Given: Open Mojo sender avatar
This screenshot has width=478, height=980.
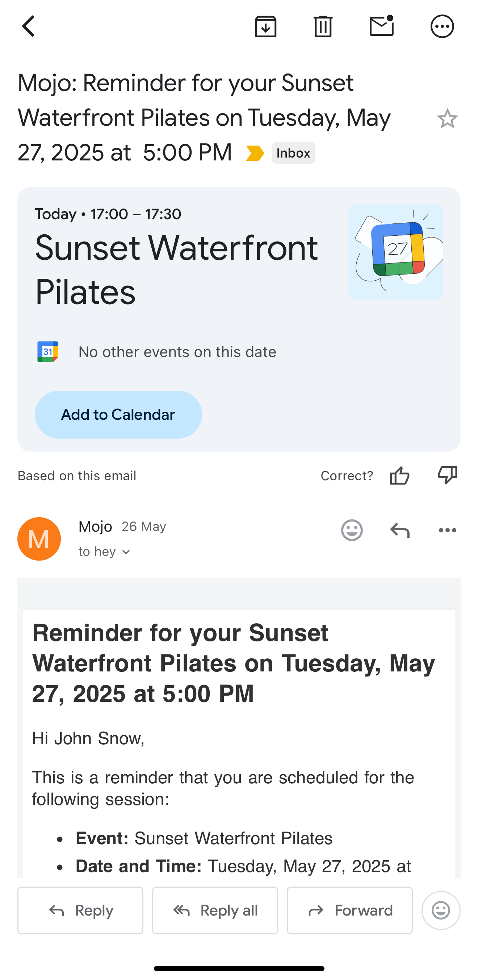Looking at the screenshot, I should (39, 539).
